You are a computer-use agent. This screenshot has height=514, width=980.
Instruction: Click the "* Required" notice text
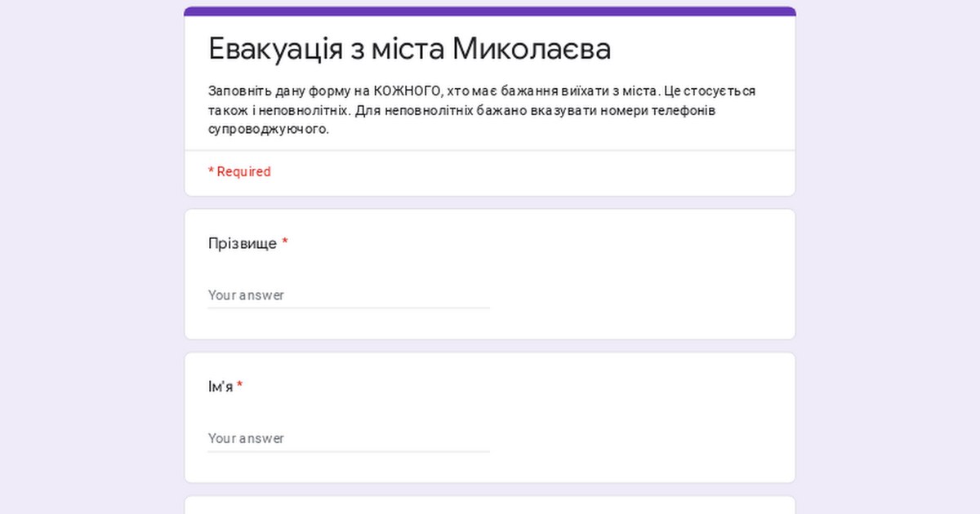click(x=239, y=172)
